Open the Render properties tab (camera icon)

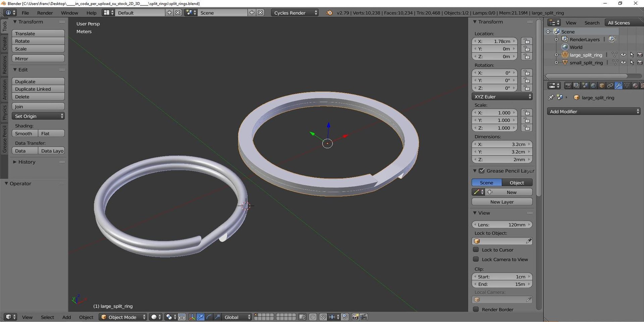point(568,86)
